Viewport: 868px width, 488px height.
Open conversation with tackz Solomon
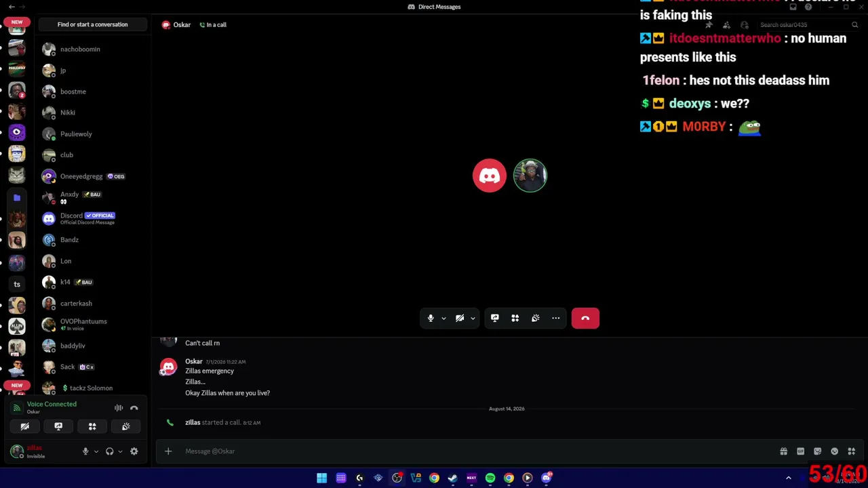(92, 388)
